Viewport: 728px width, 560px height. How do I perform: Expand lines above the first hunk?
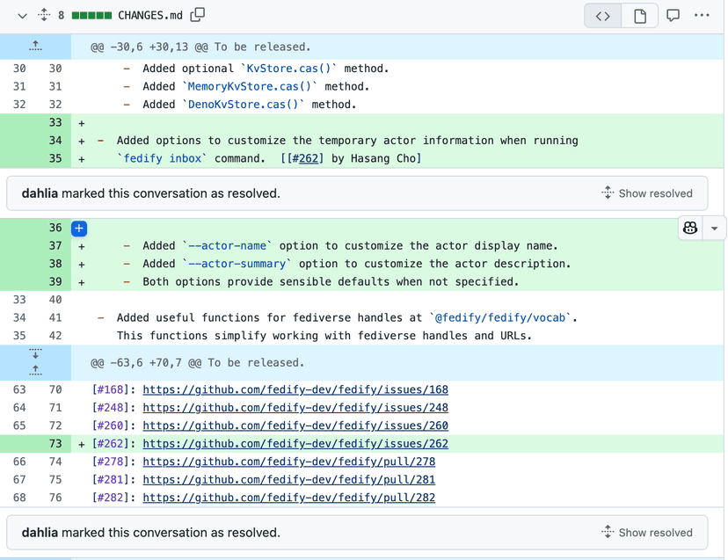pyautogui.click(x=36, y=47)
